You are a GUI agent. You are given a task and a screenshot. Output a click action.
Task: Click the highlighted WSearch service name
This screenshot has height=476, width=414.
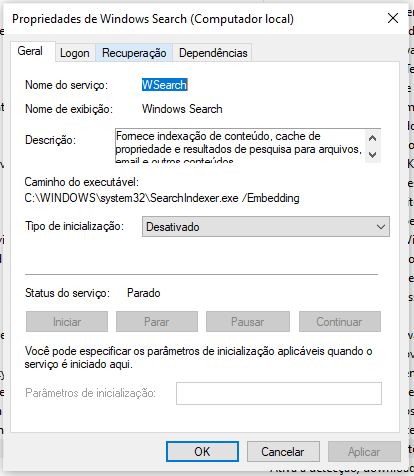click(x=165, y=85)
